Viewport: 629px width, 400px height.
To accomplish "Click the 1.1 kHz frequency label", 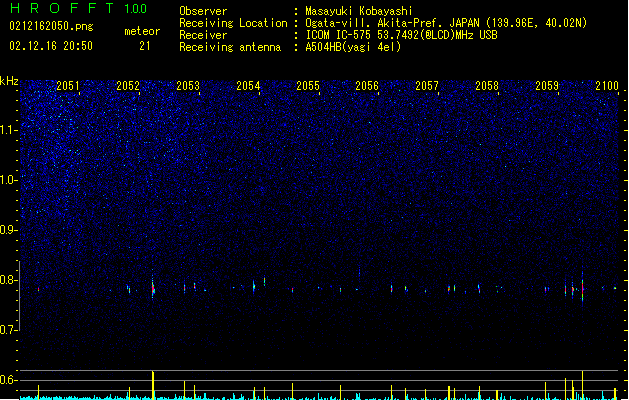I will tap(8, 130).
